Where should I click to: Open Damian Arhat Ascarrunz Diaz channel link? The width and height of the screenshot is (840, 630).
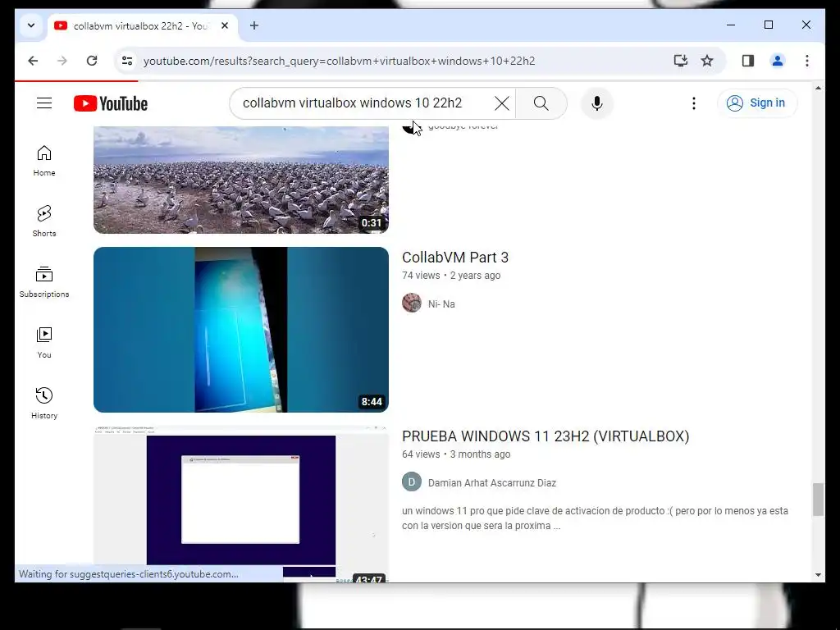492,483
